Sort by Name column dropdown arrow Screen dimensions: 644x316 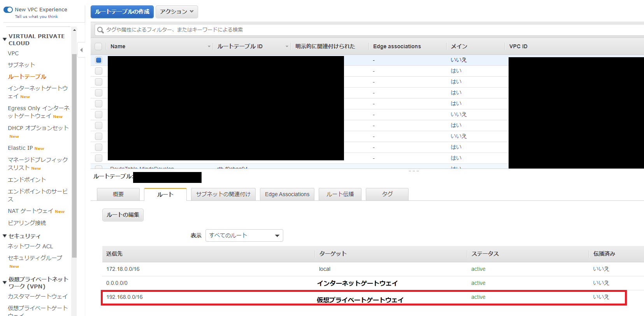209,46
